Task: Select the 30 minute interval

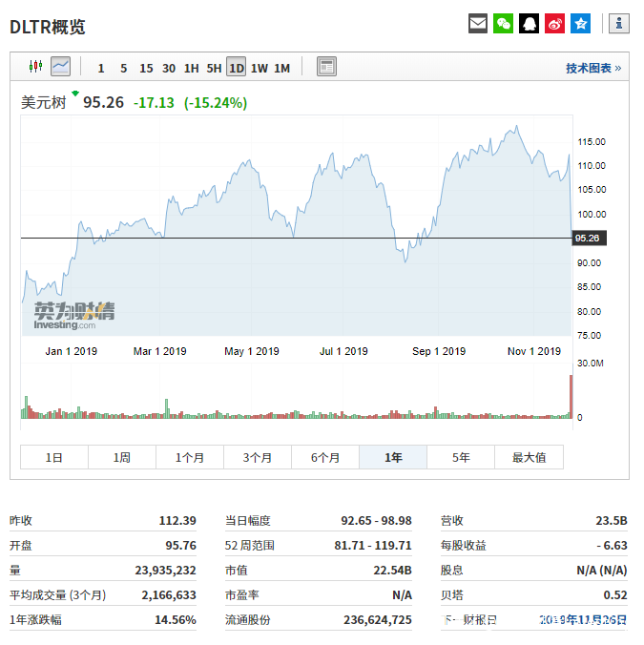Action: (x=169, y=68)
